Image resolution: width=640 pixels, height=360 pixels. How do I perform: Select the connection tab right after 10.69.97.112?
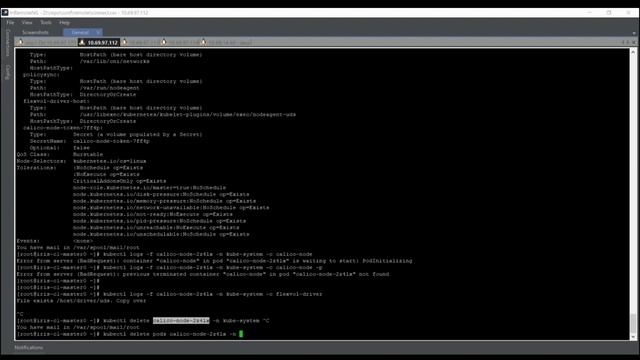(x=141, y=42)
